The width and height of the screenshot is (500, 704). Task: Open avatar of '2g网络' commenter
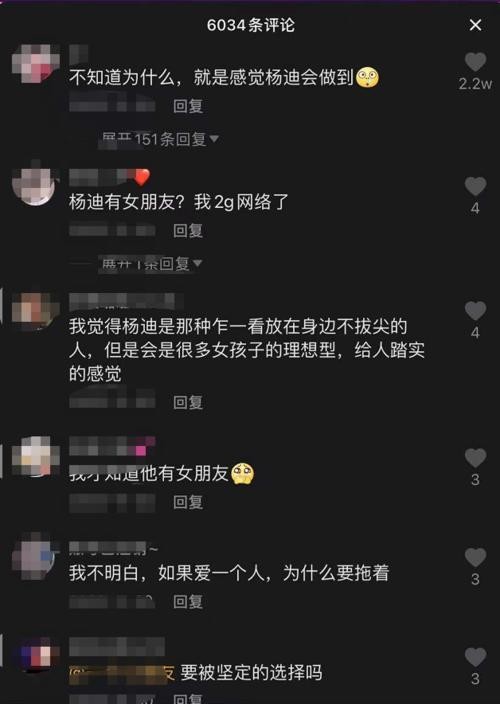click(35, 188)
